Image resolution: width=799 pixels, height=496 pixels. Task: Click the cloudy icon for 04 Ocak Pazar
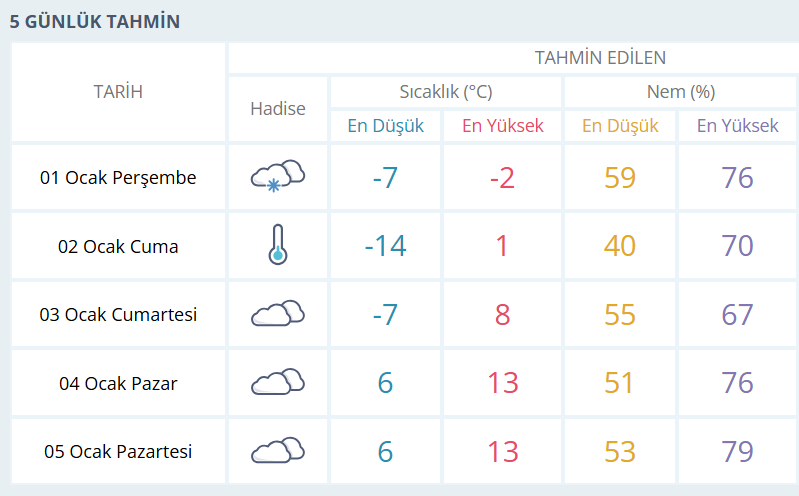coord(277,382)
